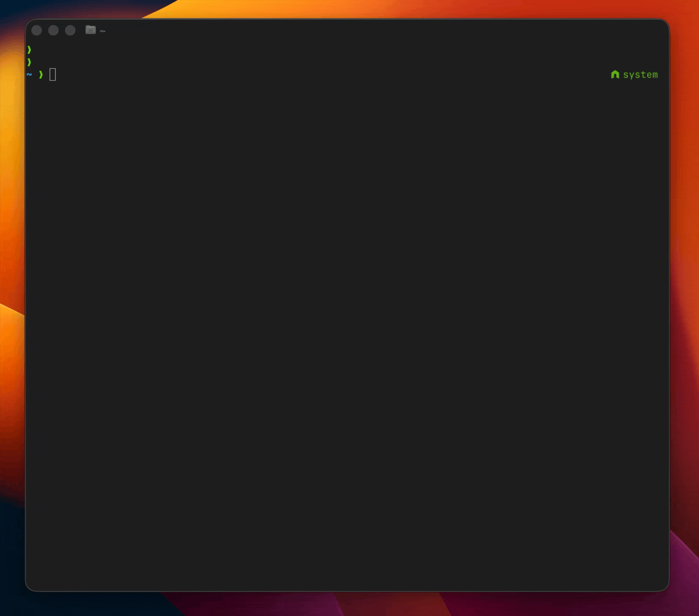This screenshot has height=616, width=699.
Task: Focus the empty terminal output area
Action: click(x=347, y=329)
